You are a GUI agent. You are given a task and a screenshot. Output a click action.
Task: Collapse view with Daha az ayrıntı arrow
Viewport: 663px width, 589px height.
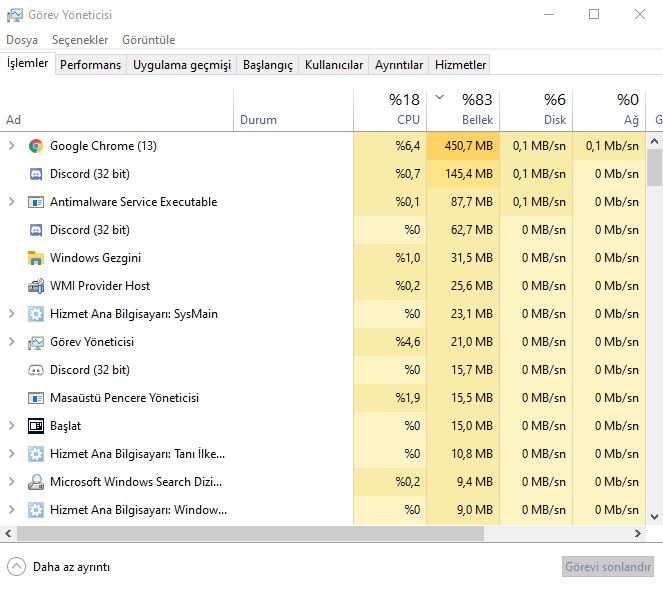coord(17,566)
